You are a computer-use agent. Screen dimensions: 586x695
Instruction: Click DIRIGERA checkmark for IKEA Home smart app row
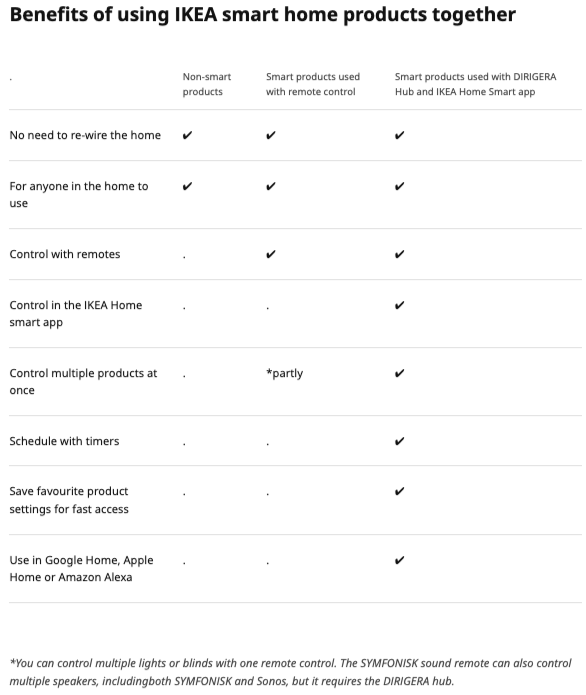coord(399,305)
